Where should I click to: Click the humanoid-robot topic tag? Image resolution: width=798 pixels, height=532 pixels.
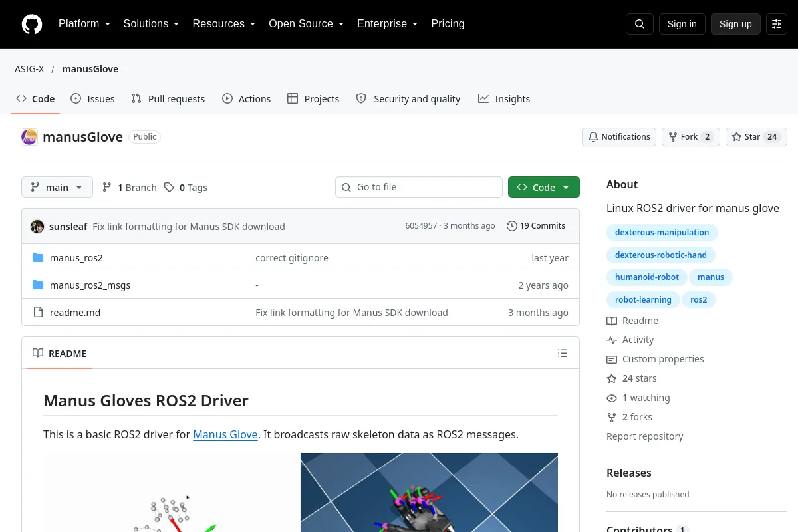[x=647, y=277]
